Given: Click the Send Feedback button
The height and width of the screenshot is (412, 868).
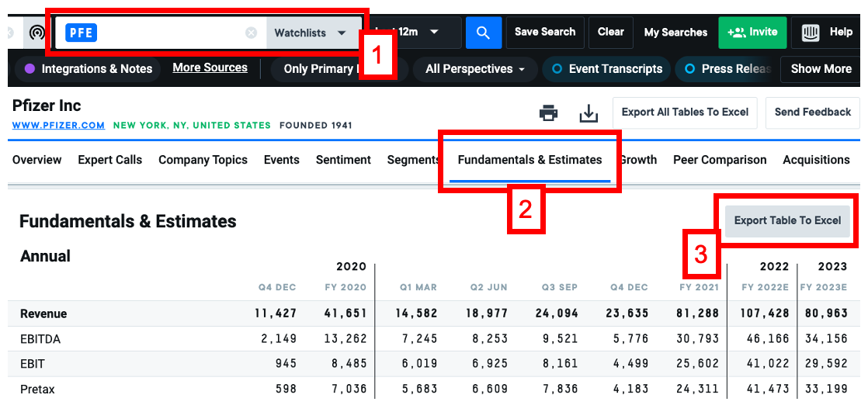Looking at the screenshot, I should (813, 113).
